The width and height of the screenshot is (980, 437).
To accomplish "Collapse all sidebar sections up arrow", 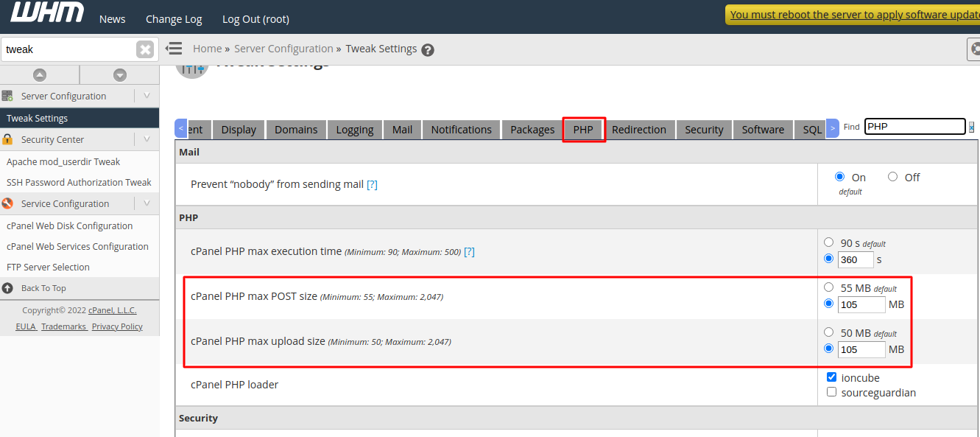I will tap(40, 75).
